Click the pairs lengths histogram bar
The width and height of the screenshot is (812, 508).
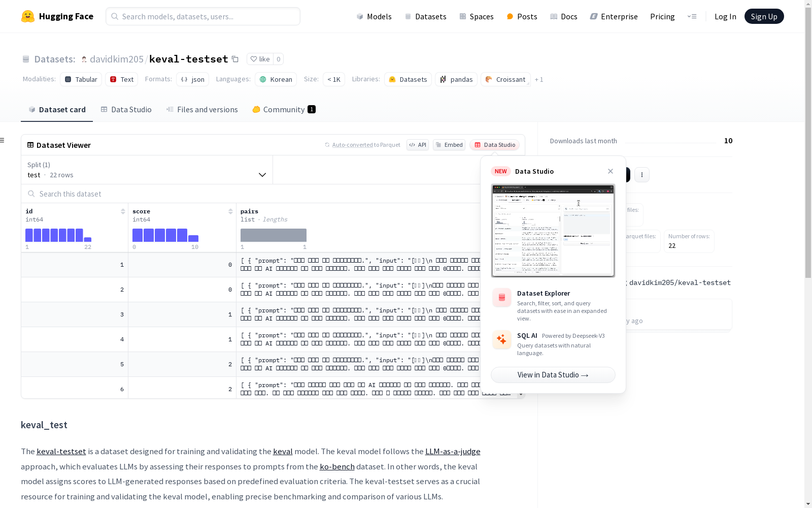[274, 235]
